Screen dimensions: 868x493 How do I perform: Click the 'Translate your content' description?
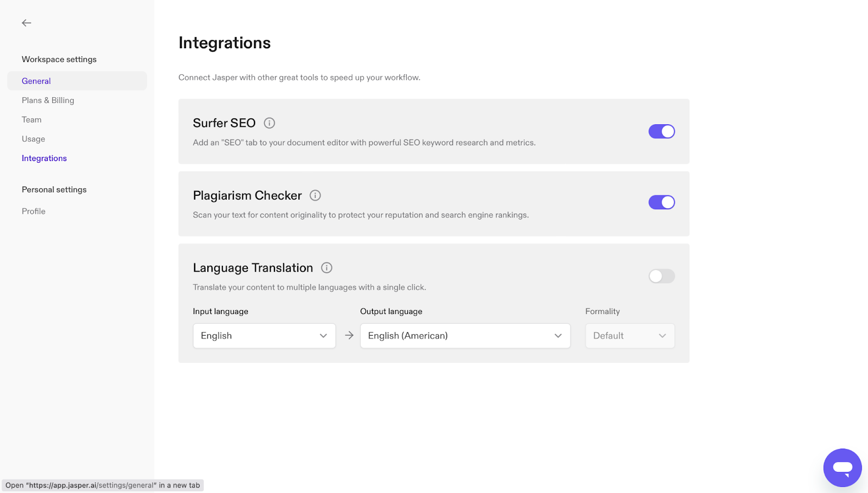(309, 287)
